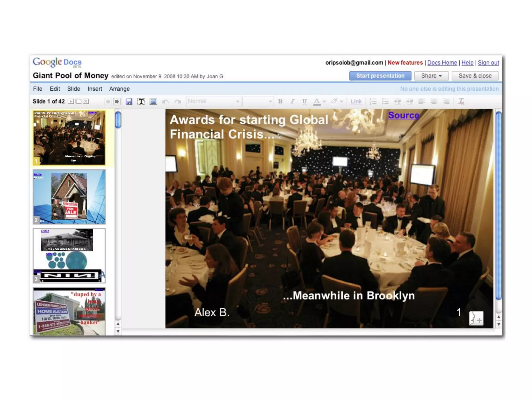532x399 pixels.
Task: Toggle Italic formatting
Action: (292, 102)
